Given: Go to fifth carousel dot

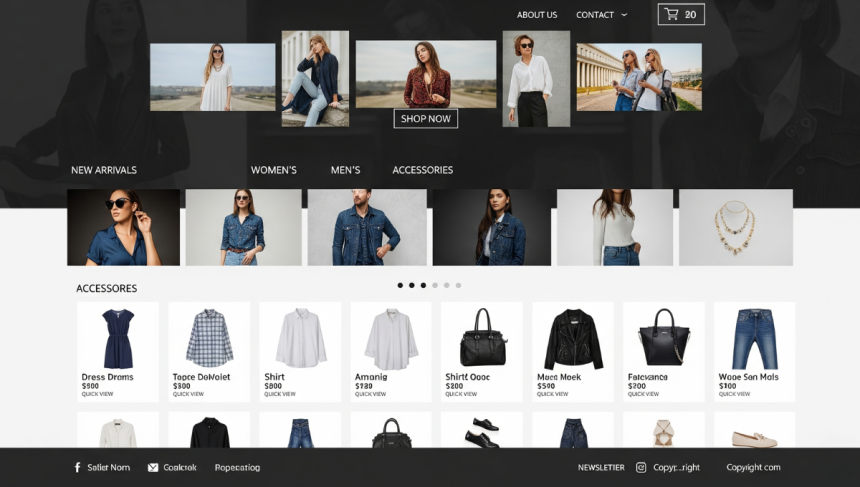Looking at the screenshot, I should [446, 285].
